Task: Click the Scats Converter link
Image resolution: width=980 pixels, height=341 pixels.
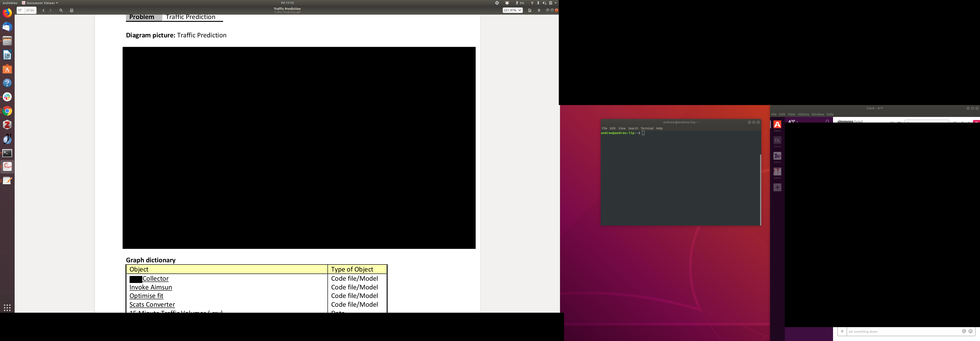Action: tap(152, 304)
